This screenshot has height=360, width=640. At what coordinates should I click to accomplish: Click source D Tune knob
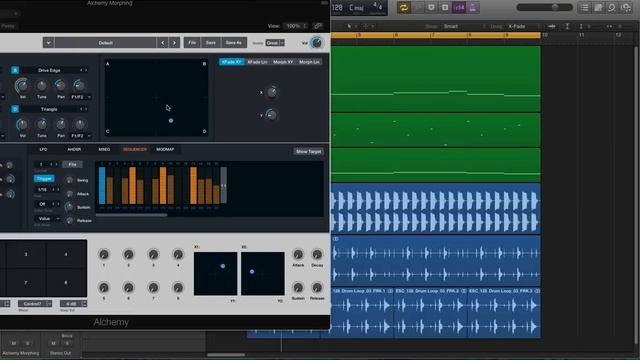pos(42,124)
